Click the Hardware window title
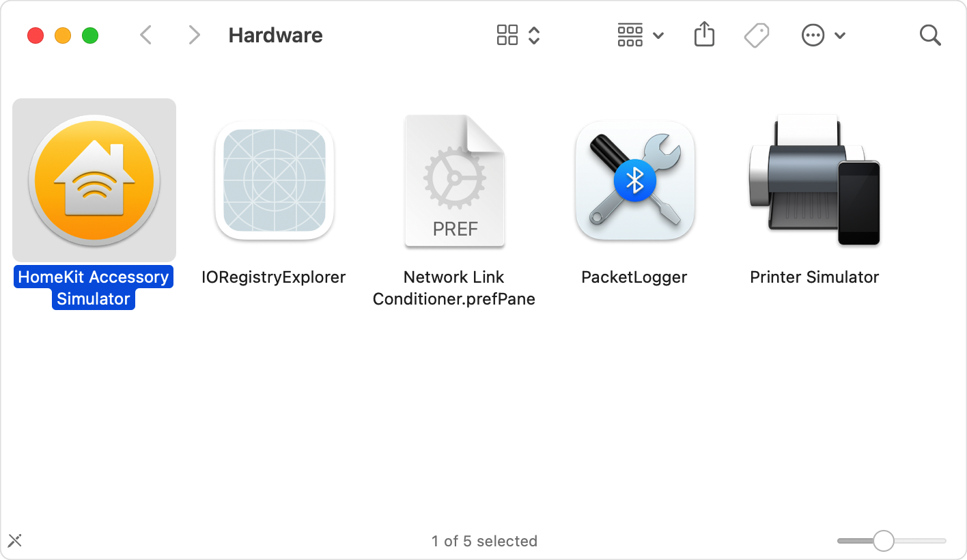Screen dimensions: 967x560 276,35
